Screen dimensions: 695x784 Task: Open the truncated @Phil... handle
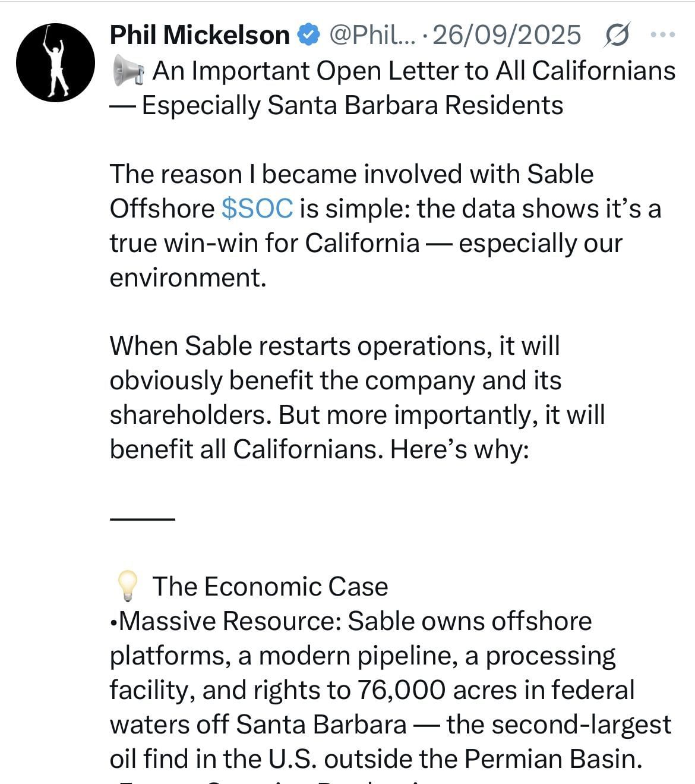[372, 36]
